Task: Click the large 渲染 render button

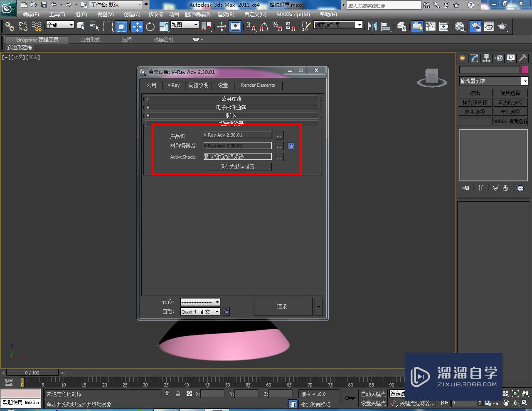Action: (x=283, y=307)
